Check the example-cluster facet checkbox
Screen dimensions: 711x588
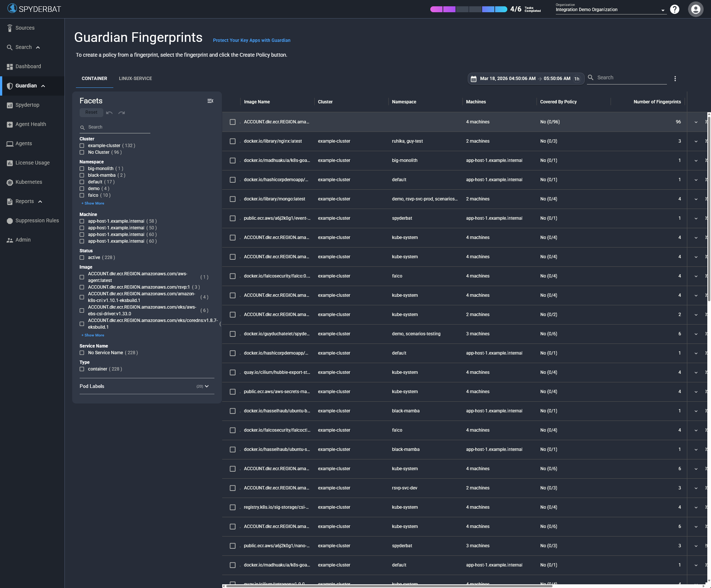click(82, 146)
